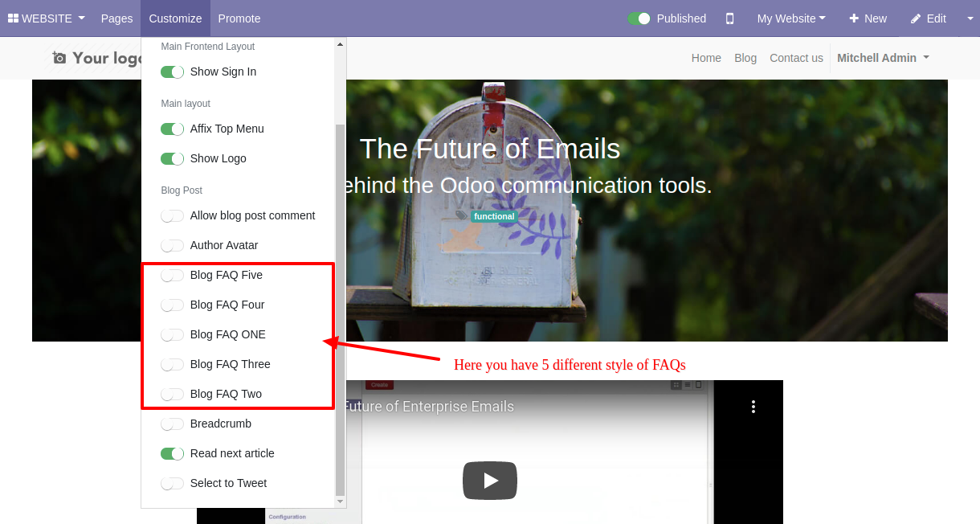Screen dimensions: 980x524
Task: Enable Allow blog post comment
Action: [x=173, y=215]
